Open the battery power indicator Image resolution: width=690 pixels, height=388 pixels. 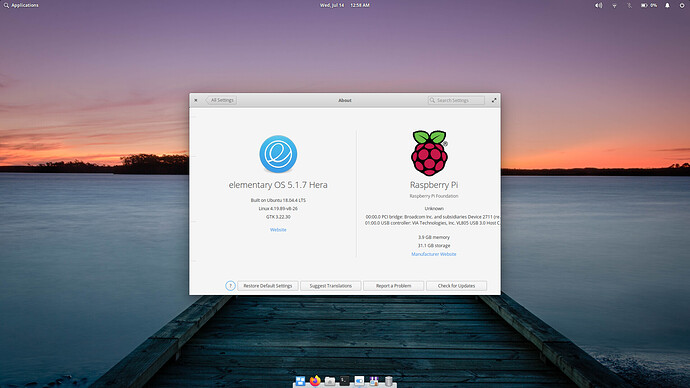coord(649,5)
